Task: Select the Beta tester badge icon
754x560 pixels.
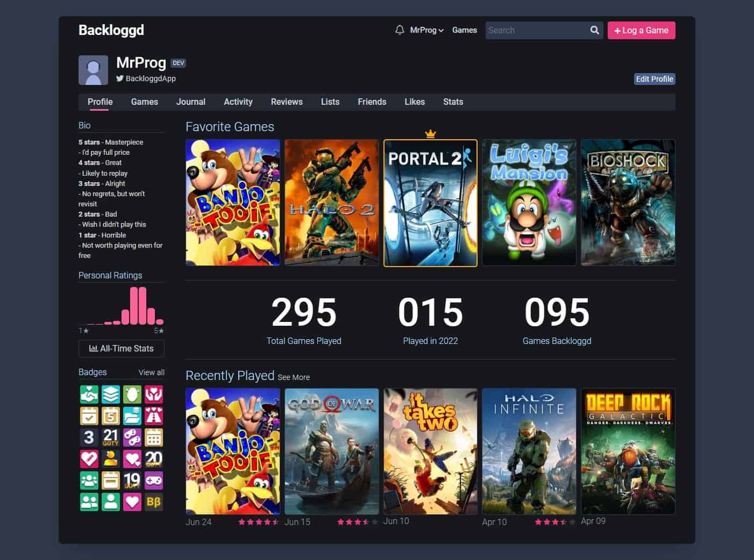Action: 154,501
